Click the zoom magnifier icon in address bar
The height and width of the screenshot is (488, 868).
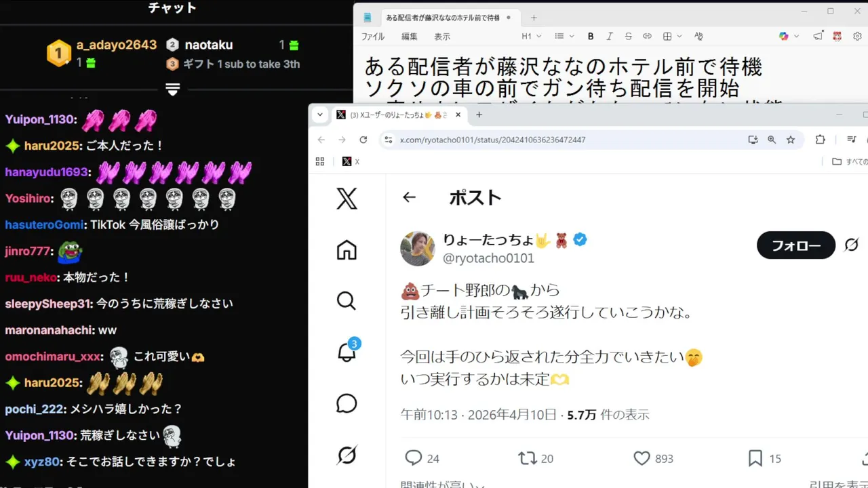tap(772, 140)
